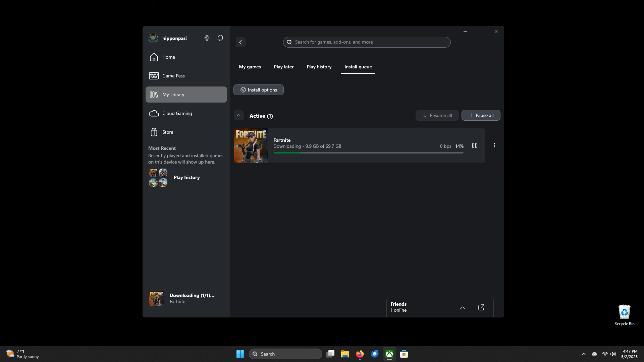Click the Xbox app taskbar icon
This screenshot has height=362, width=644.
click(x=389, y=354)
